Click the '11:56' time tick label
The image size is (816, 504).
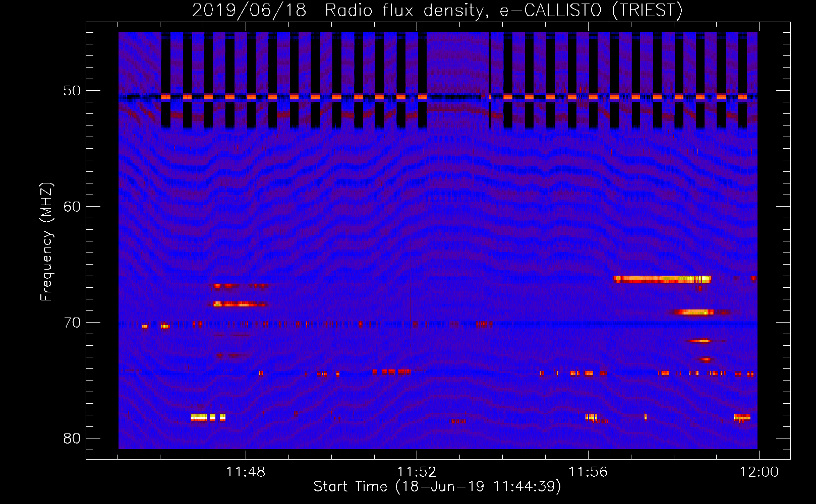point(588,472)
